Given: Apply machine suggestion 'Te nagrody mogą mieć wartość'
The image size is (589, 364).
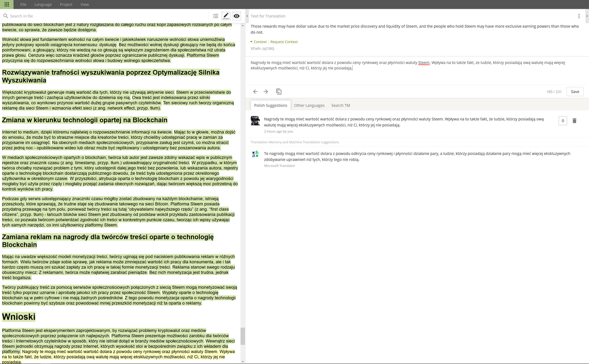Looking at the screenshot, I should pyautogui.click(x=417, y=156).
